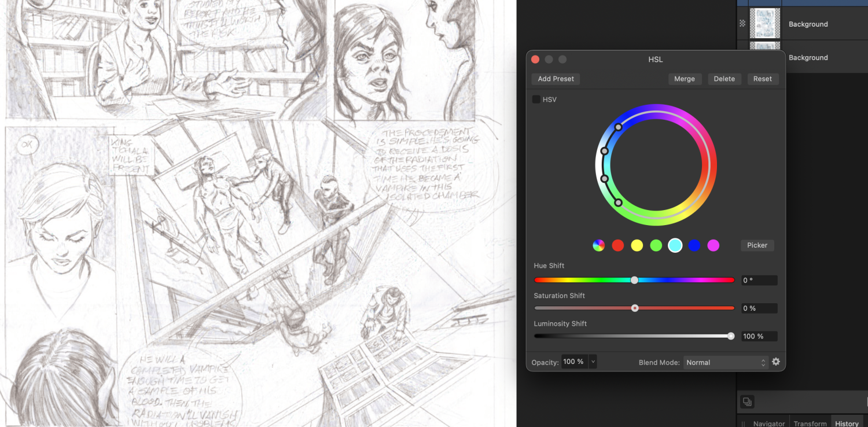The height and width of the screenshot is (427, 868).
Task: Focus the Saturation Shift percent value field
Action: coord(759,308)
